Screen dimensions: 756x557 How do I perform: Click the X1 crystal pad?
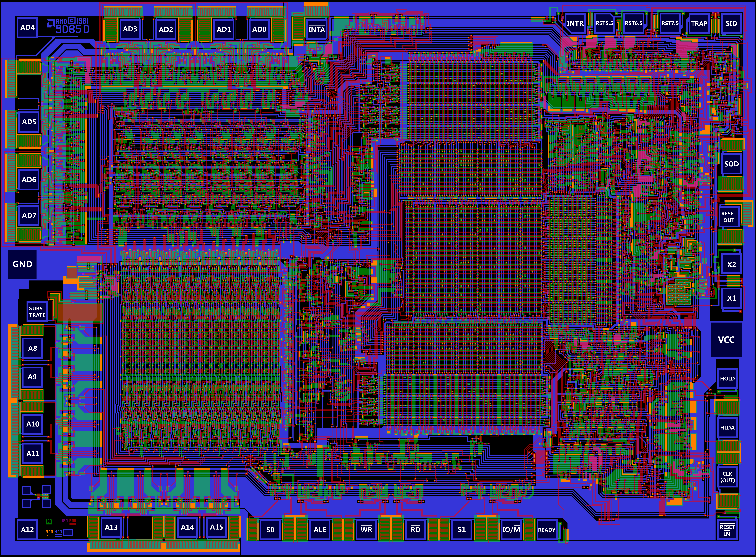point(731,298)
